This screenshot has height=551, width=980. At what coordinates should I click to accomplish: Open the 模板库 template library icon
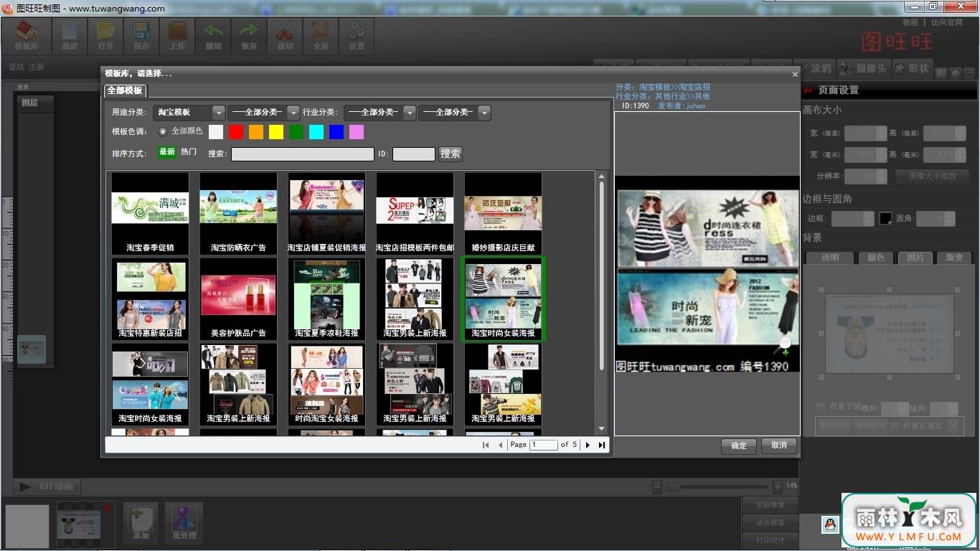coord(27,34)
